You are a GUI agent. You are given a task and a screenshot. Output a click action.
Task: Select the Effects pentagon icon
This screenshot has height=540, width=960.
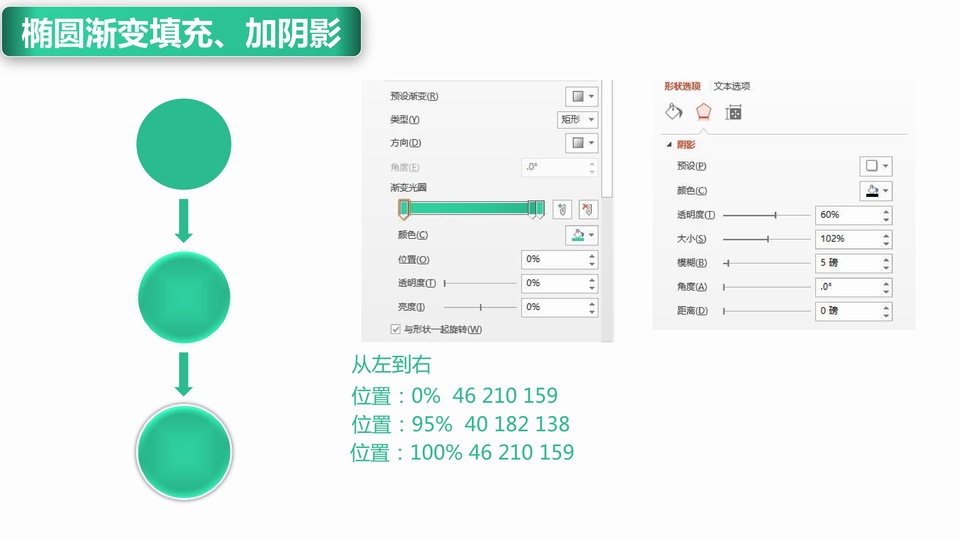coord(703,112)
